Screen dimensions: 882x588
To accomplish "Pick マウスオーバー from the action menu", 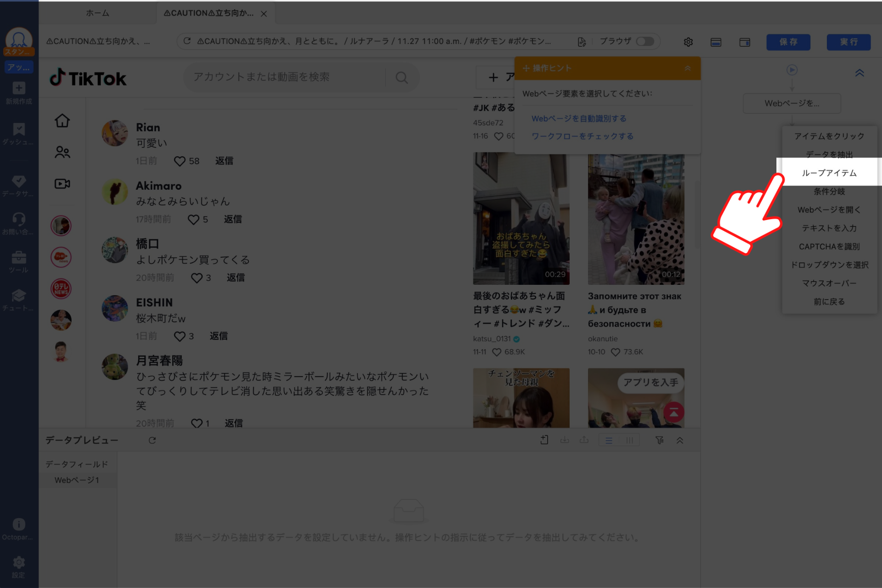I will point(829,283).
